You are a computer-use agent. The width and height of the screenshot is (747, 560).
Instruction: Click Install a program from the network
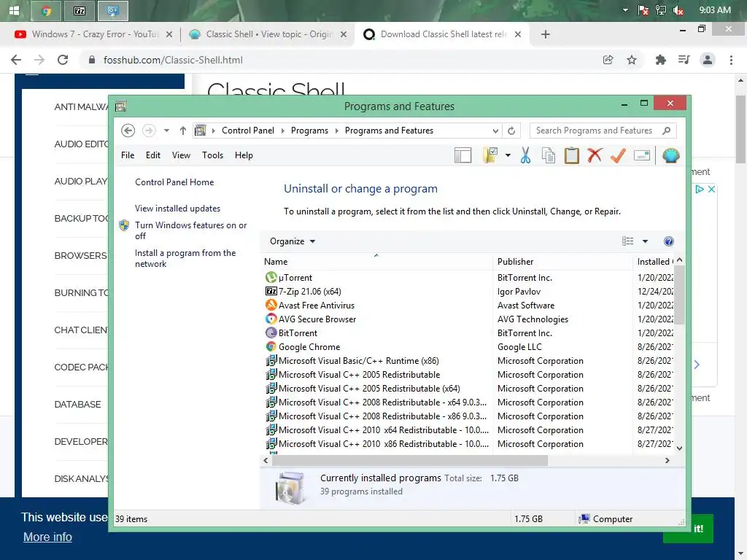coord(185,259)
